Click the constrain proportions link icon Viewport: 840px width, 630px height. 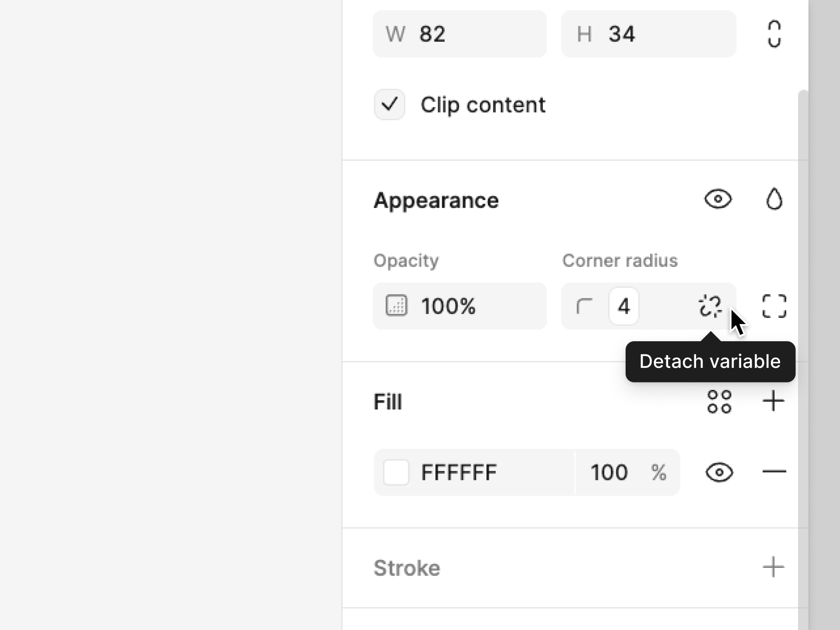[x=774, y=34]
